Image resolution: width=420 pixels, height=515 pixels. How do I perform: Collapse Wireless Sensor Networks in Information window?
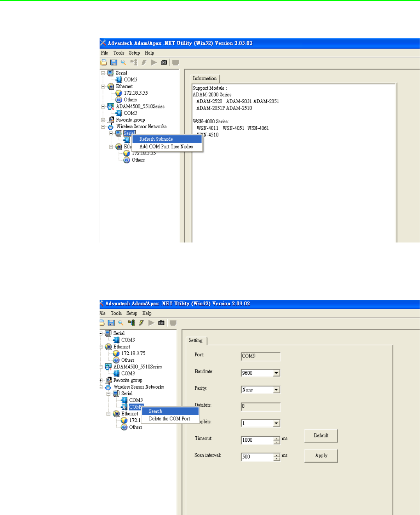point(103,127)
